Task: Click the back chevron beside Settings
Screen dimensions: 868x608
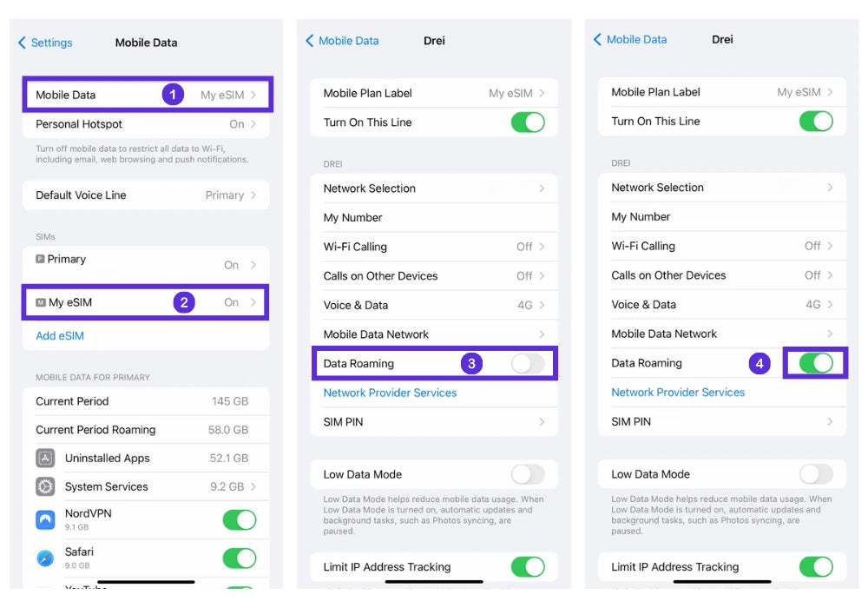Action: pos(23,43)
